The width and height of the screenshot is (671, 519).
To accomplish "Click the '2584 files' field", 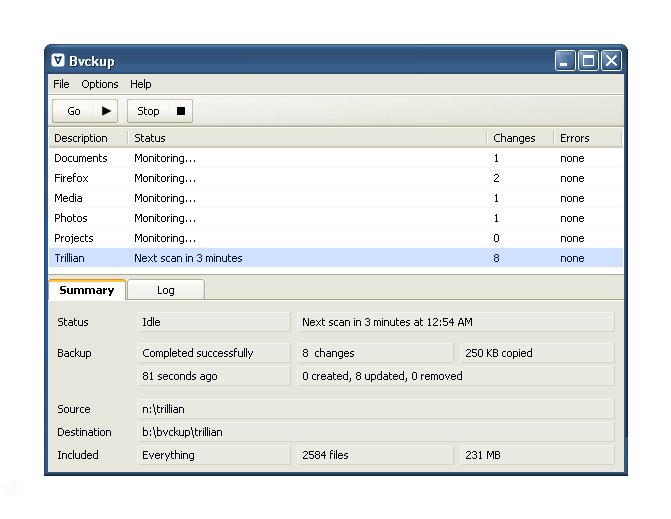I will (x=375, y=455).
